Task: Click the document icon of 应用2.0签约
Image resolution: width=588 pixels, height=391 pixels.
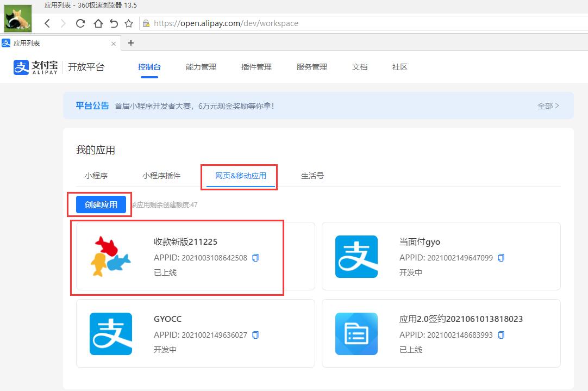Action: click(356, 333)
